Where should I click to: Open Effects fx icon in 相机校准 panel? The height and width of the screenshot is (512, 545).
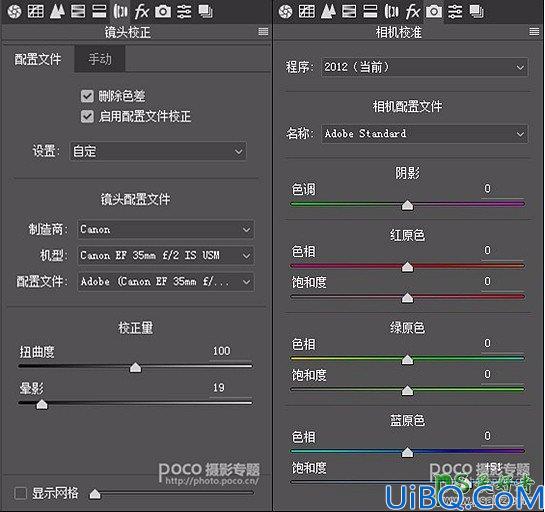pos(413,11)
